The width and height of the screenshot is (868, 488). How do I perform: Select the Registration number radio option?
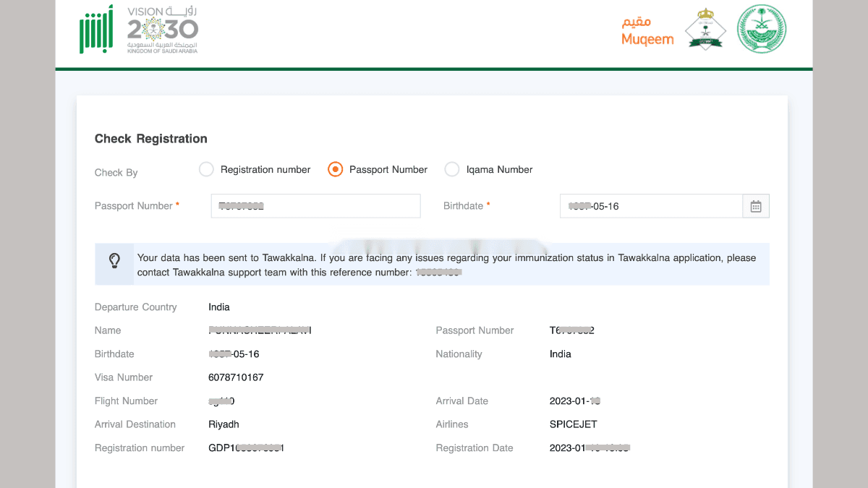pyautogui.click(x=206, y=169)
